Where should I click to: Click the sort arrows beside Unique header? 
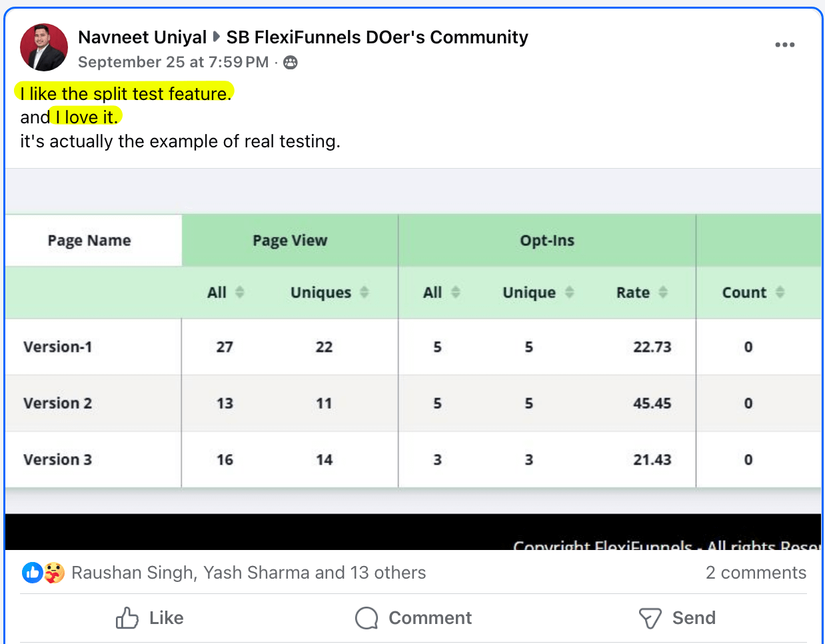tap(570, 292)
